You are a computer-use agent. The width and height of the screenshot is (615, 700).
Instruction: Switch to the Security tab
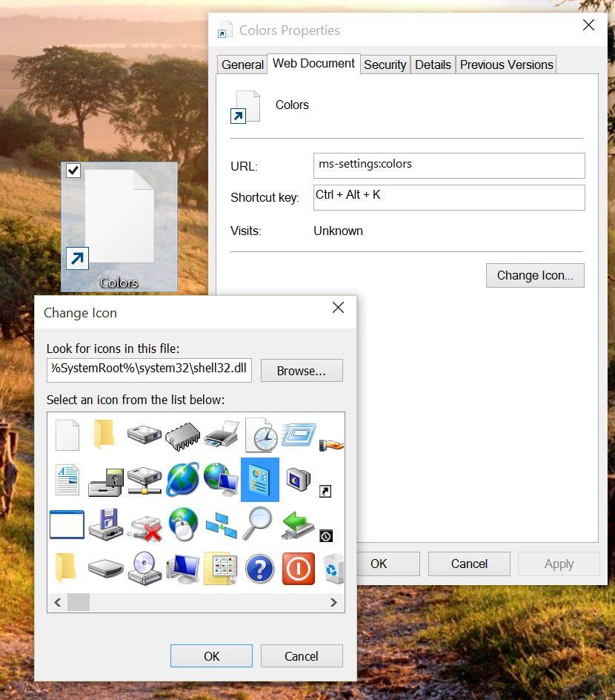[x=385, y=65]
